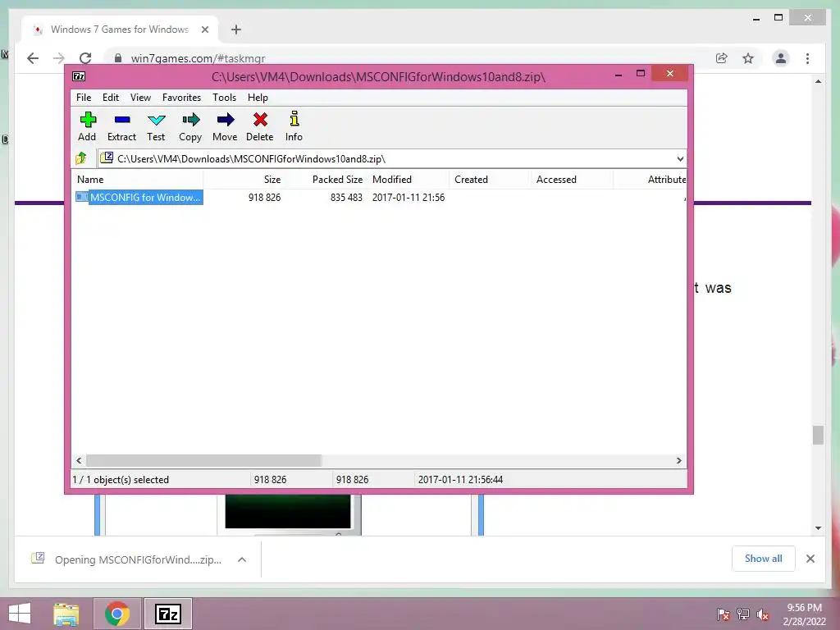Click the MSCONFIG file icon in the list
Viewport: 840px width, 630px height.
(81, 197)
